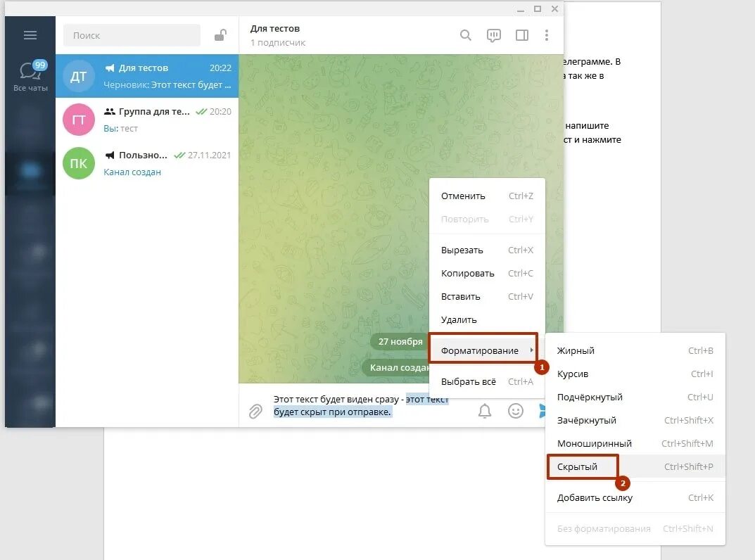This screenshot has height=560, width=755.
Task: Click the lock icon next to search
Action: pyautogui.click(x=220, y=35)
